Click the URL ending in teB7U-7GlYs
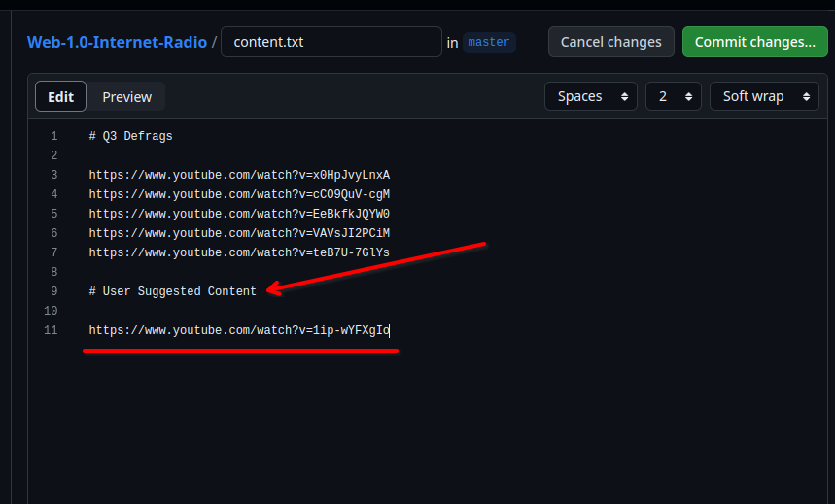 point(239,252)
